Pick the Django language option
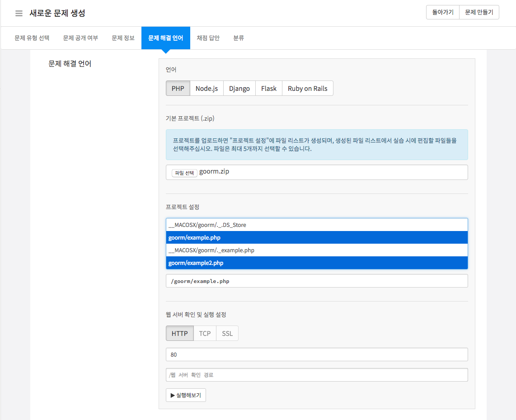Image resolution: width=516 pixels, height=420 pixels. click(x=239, y=89)
